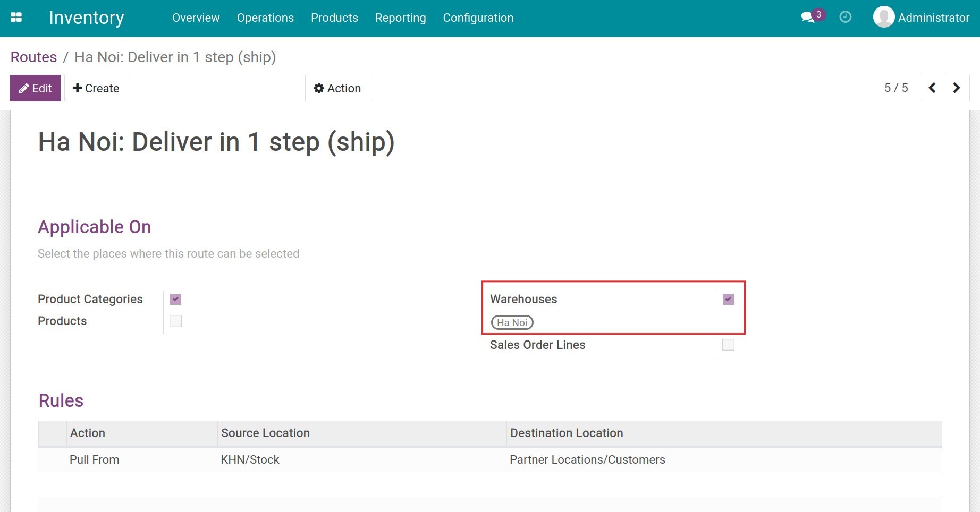Viewport: 980px width, 512px height.
Task: Open the Action dropdown menu
Action: (339, 88)
